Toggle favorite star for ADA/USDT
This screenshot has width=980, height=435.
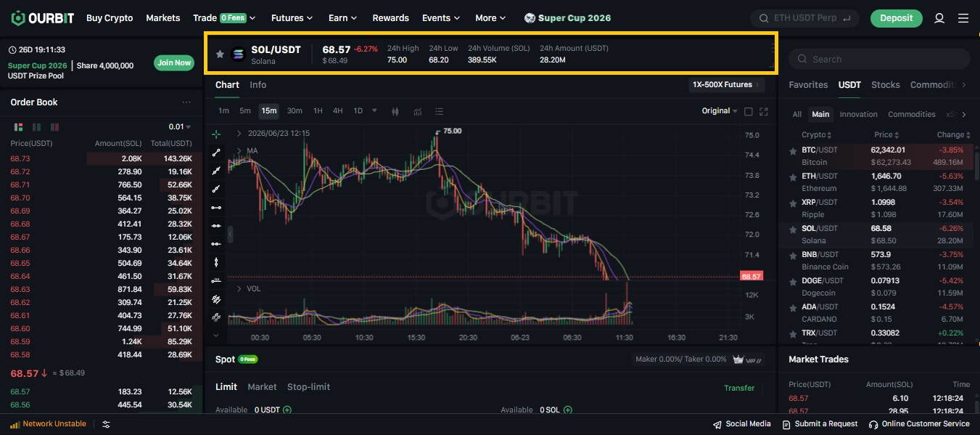[794, 307]
